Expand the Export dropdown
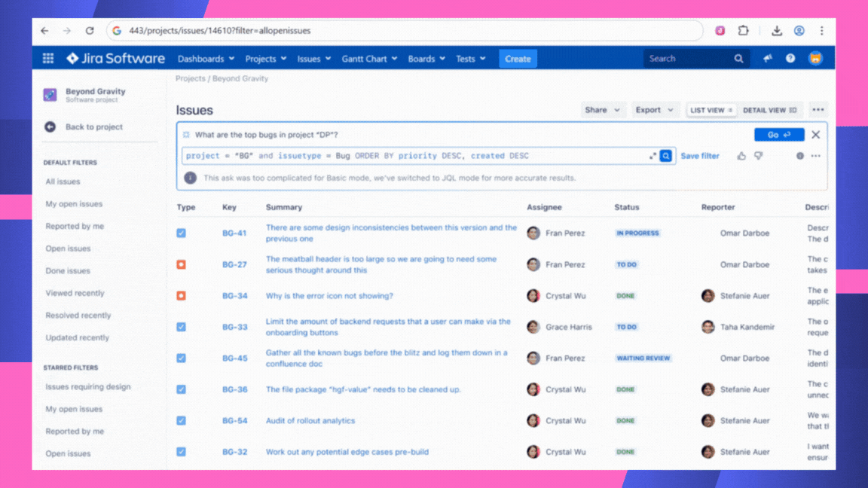Viewport: 868px width, 488px height. pyautogui.click(x=653, y=110)
